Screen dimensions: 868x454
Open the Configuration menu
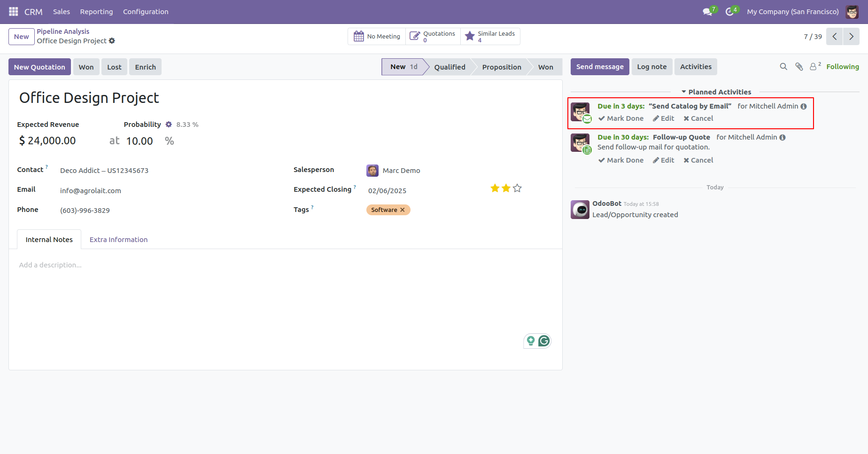click(146, 12)
